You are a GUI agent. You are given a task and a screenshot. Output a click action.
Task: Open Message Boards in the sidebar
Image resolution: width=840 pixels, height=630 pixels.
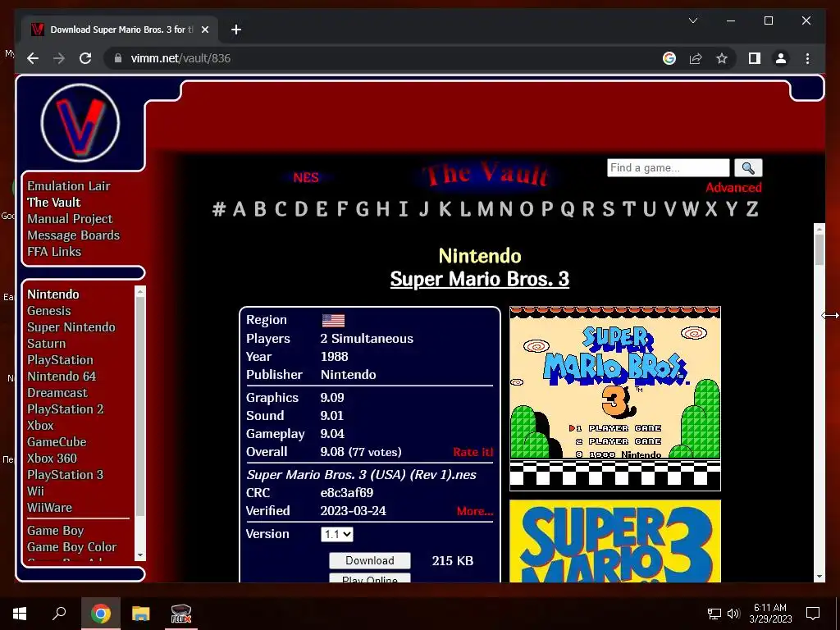point(73,235)
